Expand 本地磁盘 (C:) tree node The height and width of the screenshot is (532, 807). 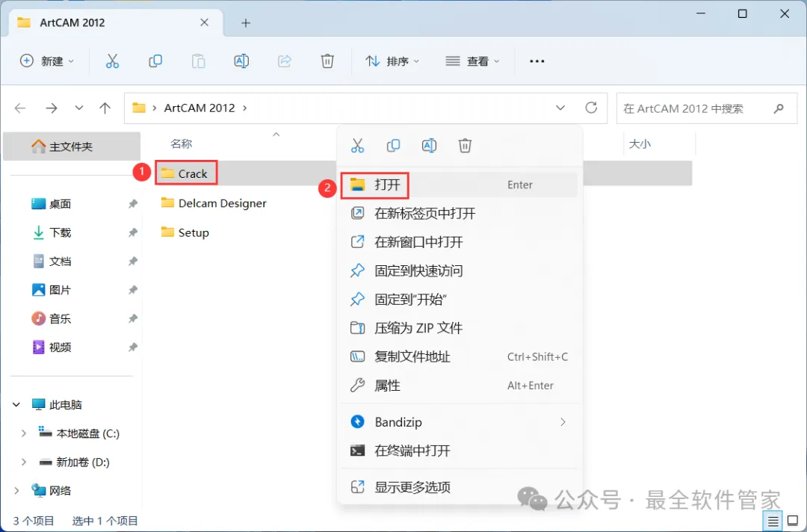(23, 433)
